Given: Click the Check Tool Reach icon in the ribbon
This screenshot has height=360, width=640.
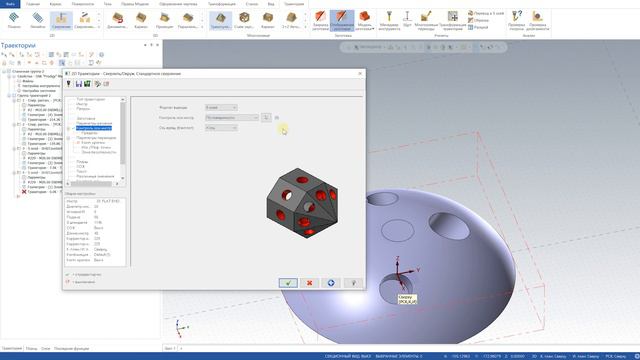Looking at the screenshot, I should [538, 20].
